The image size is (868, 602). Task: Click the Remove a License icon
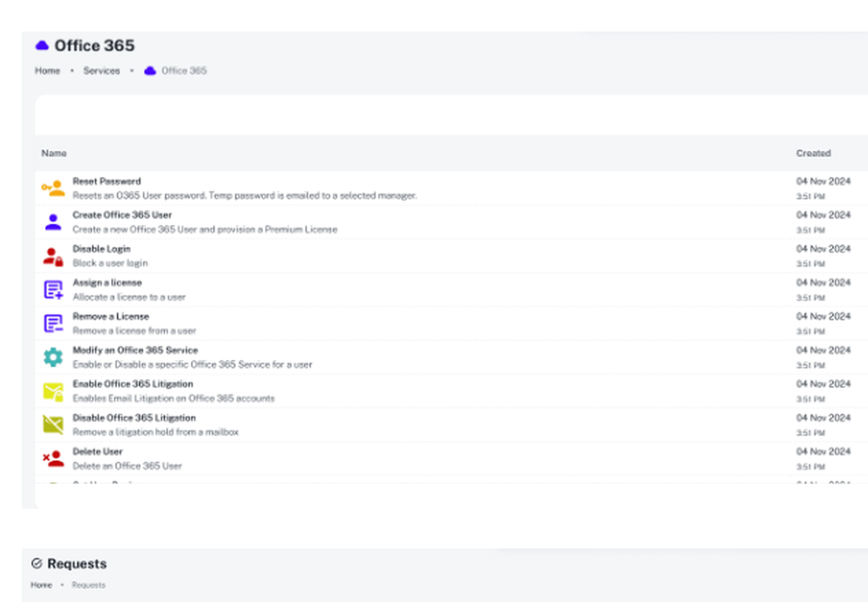(53, 324)
